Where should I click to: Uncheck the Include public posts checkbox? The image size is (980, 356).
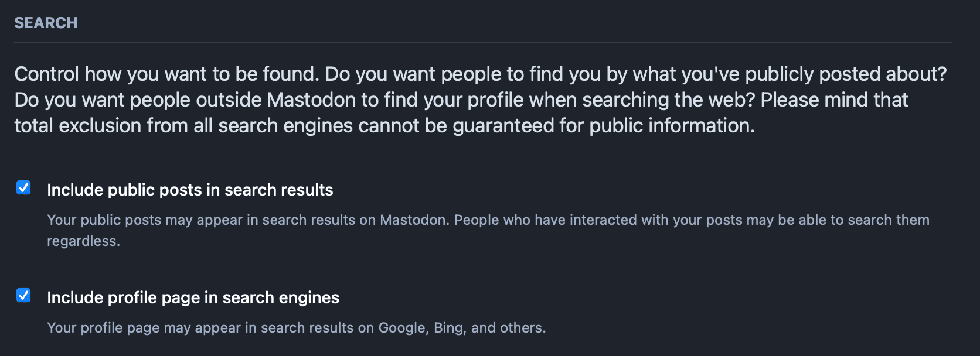(x=23, y=187)
